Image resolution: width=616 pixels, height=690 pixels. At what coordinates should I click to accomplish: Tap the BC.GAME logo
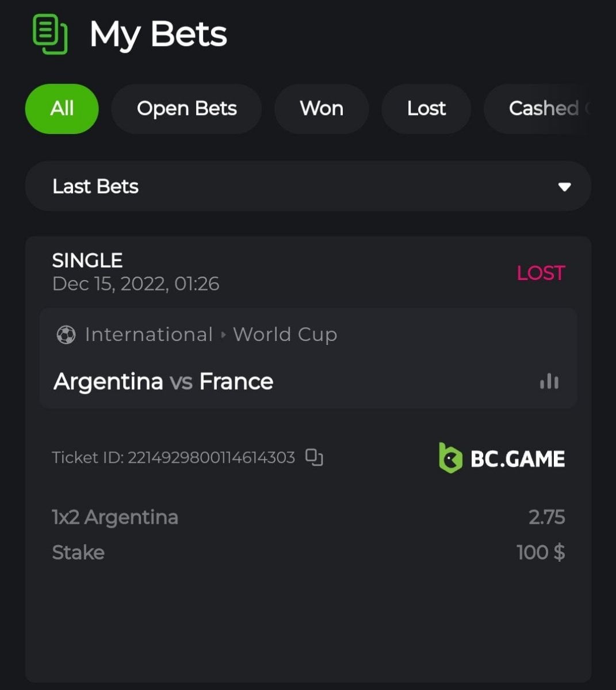coord(502,458)
